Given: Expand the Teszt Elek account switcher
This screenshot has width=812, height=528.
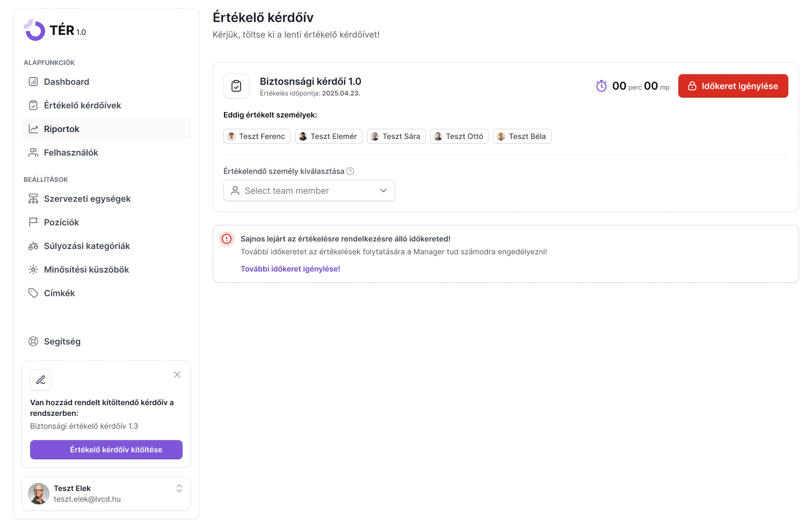Looking at the screenshot, I should point(179,488).
